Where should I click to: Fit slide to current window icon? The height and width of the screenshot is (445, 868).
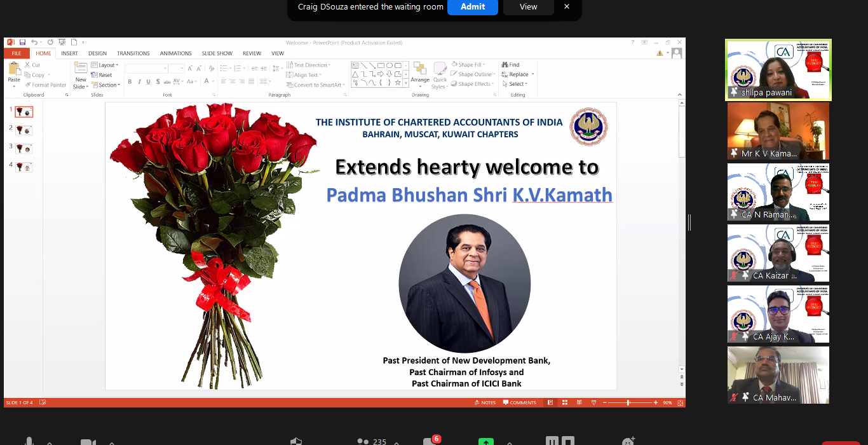point(679,402)
